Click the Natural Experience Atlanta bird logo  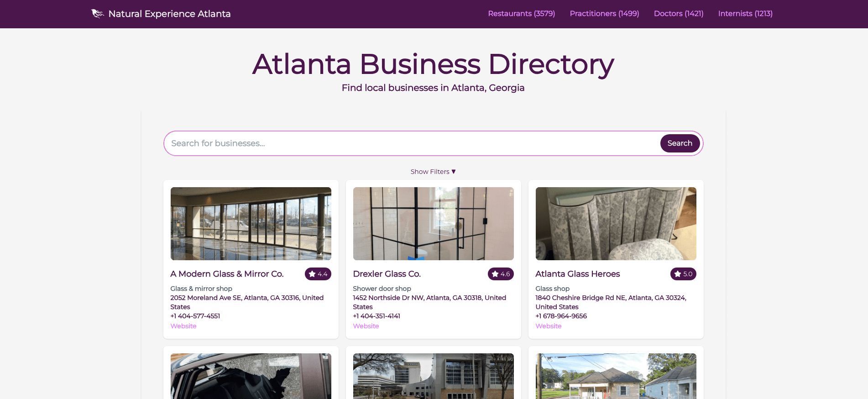pyautogui.click(x=97, y=14)
